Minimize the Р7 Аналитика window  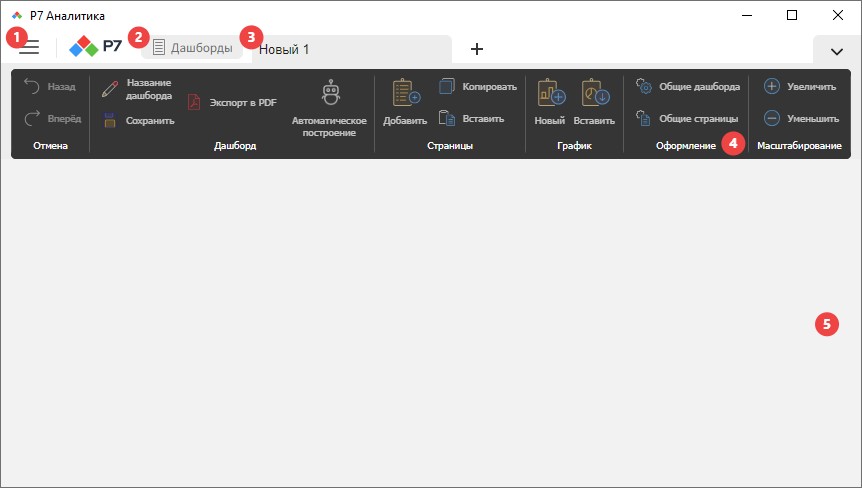click(747, 15)
